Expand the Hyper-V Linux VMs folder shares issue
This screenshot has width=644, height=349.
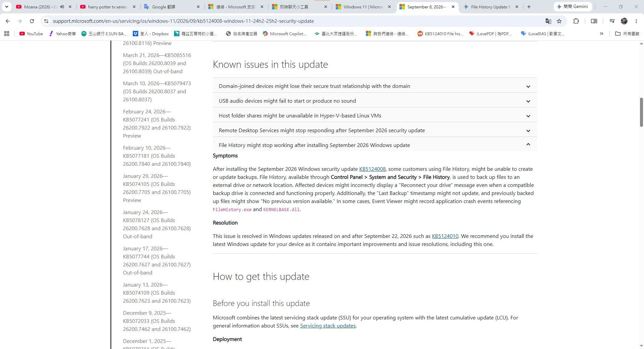coord(375,116)
